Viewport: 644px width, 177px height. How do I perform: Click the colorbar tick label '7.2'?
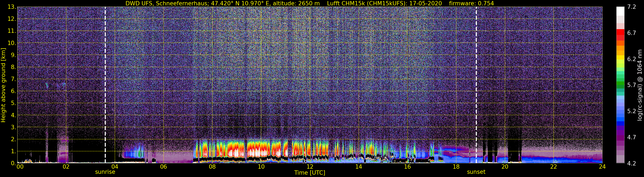pos(632,7)
